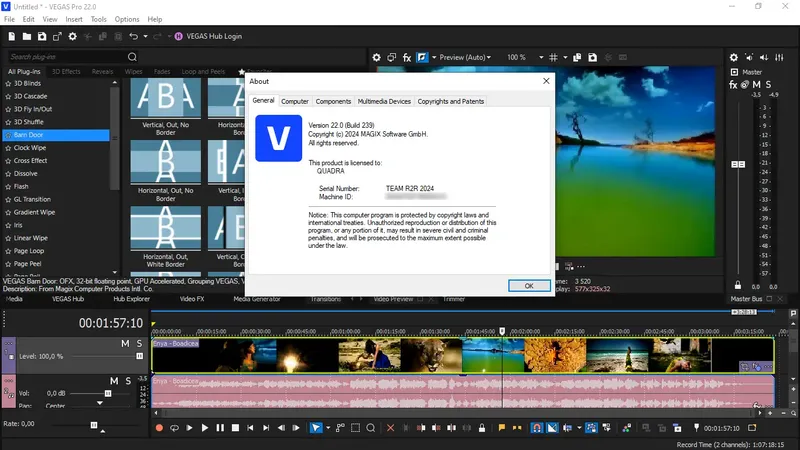Open the preview zoom 100 % dropdown
This screenshot has height=450, width=800.
click(541, 57)
